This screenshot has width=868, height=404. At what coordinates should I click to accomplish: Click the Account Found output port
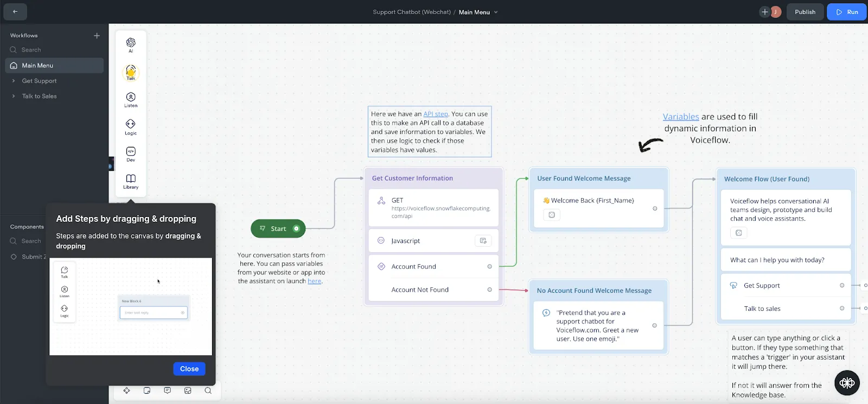489,266
